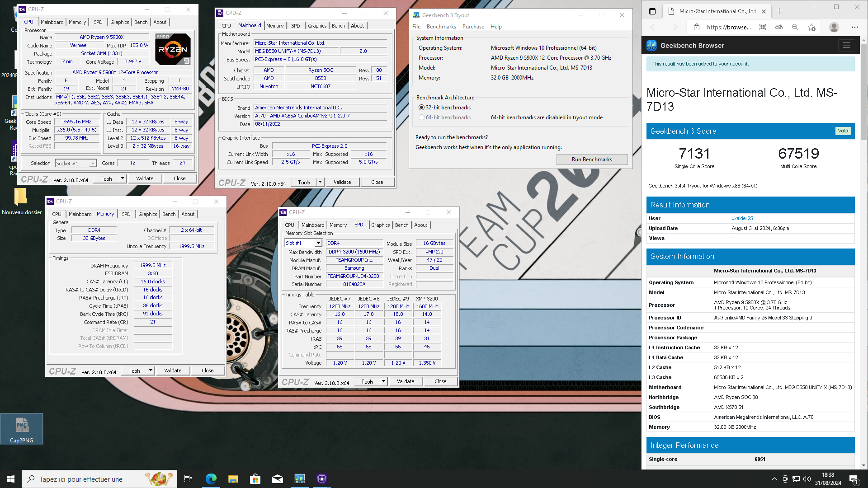Close the Micro-Star International browser tab
868x488 pixels.
(764, 11)
